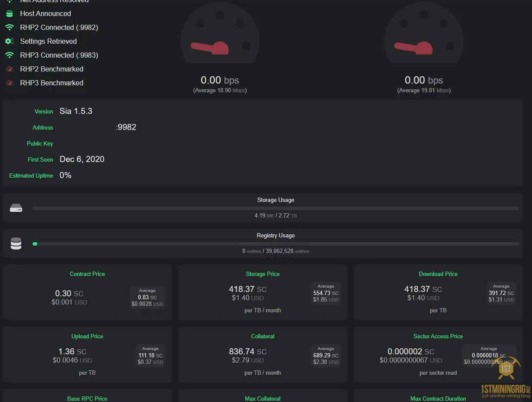Click the '1.36 SC' upload price value

(x=72, y=351)
